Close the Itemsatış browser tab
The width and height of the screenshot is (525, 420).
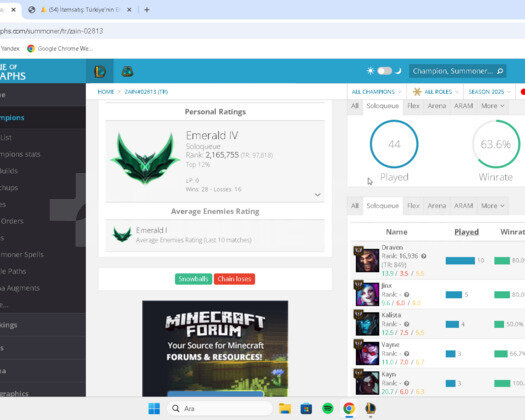point(129,10)
